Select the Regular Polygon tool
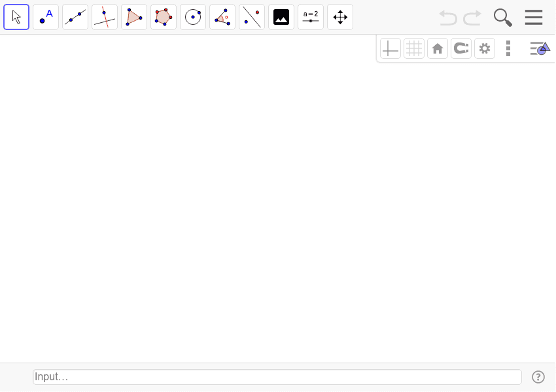This screenshot has width=556, height=392. [164, 17]
